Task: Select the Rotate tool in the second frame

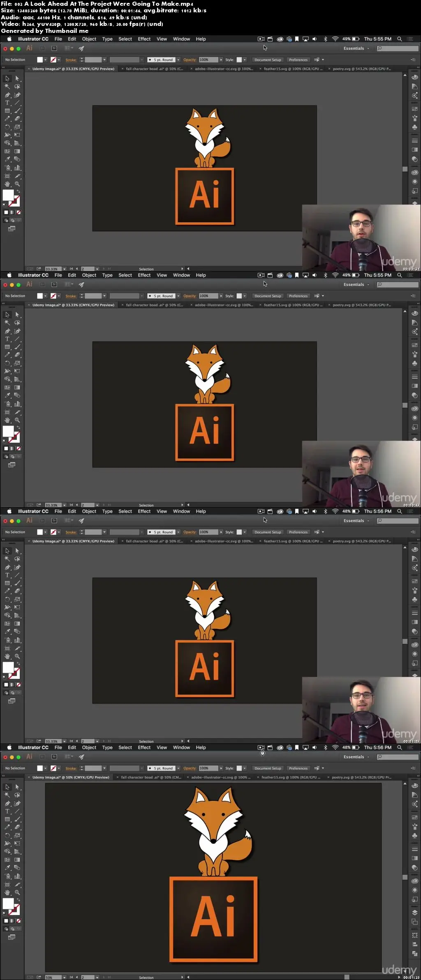Action: click(x=7, y=363)
